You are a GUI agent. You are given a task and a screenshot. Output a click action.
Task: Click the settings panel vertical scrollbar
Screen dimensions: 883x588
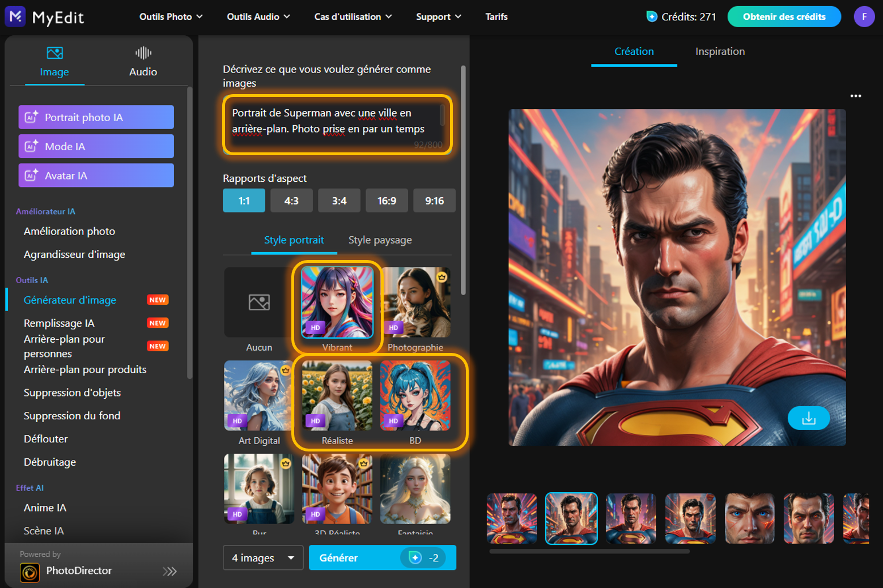pos(463,180)
